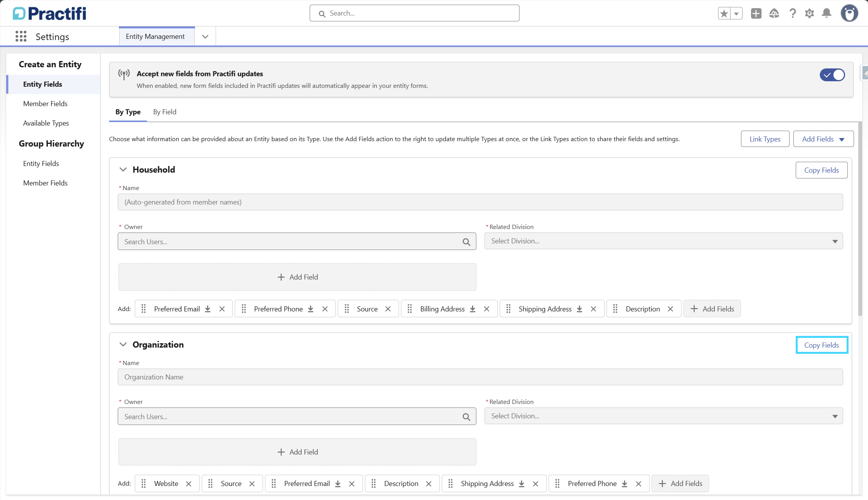The height and width of the screenshot is (500, 868).
Task: Click the favorites star icon
Action: click(724, 14)
